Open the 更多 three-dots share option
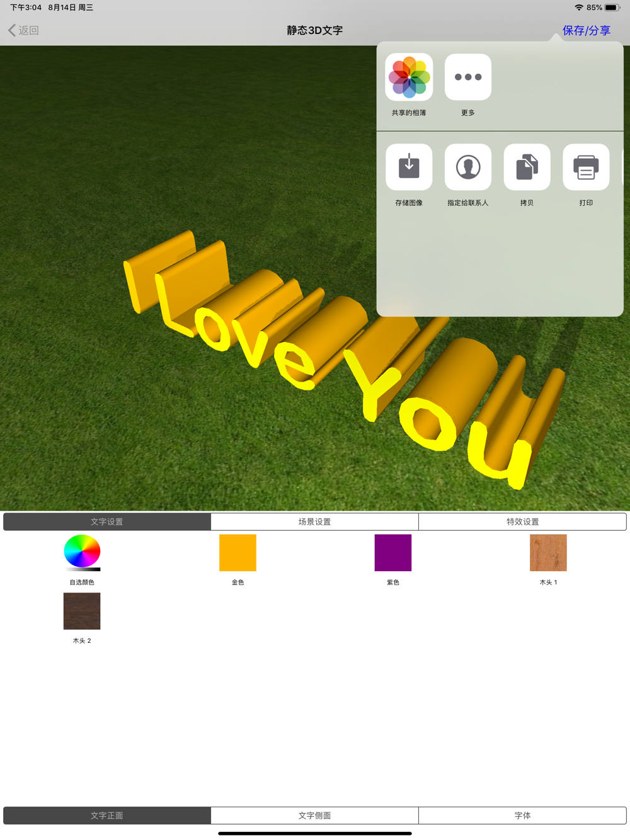The height and width of the screenshot is (840, 630). point(468,77)
